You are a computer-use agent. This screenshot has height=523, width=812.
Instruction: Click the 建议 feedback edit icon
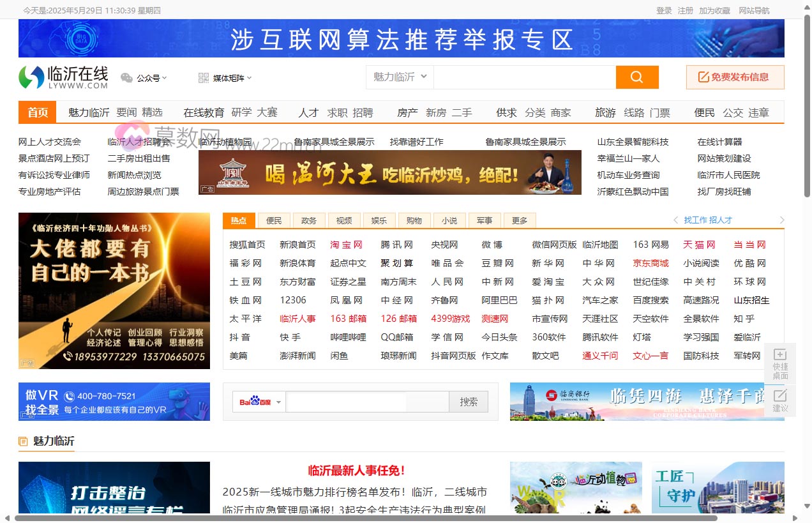tap(780, 396)
